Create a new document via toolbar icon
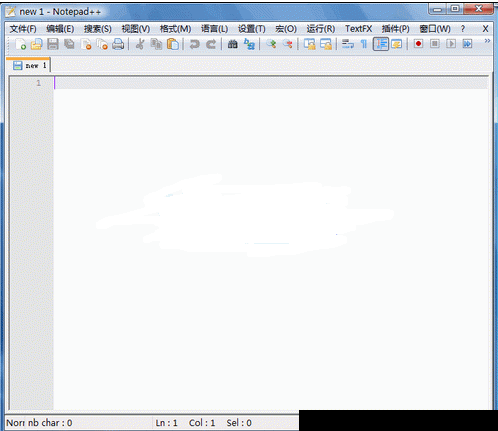Screen dimensions: 498x431 [21, 44]
